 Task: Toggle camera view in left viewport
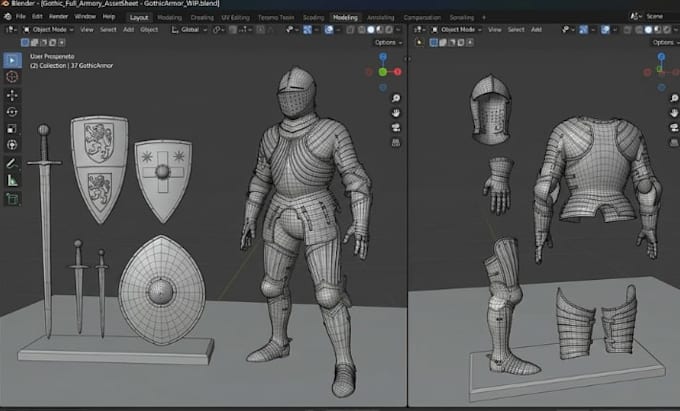(x=396, y=127)
